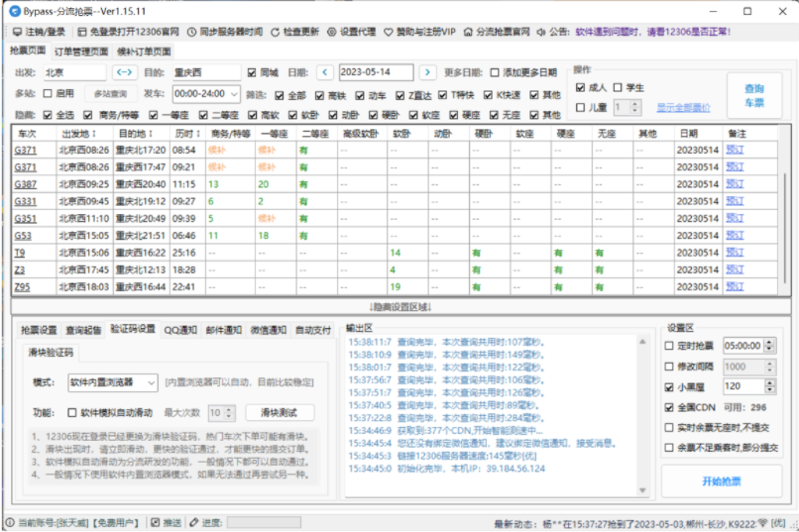Expand the 模式 browser mode dropdown
This screenshot has width=799, height=532.
click(151, 382)
